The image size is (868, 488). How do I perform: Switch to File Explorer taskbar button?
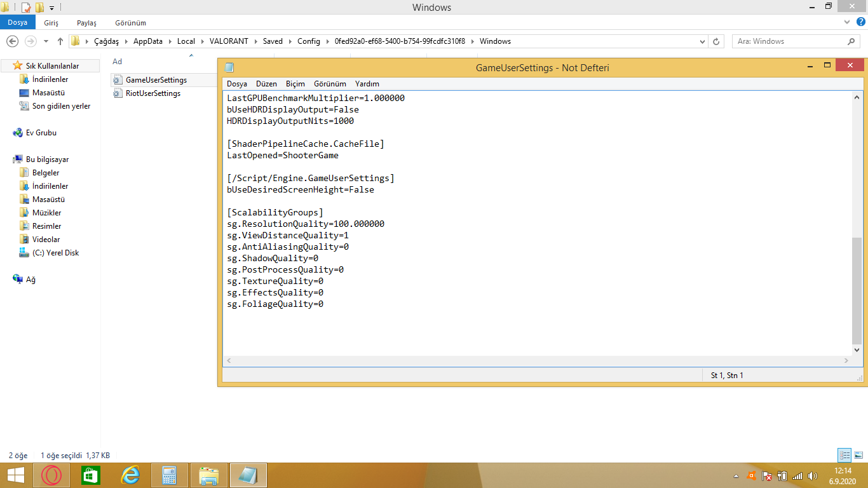click(209, 475)
